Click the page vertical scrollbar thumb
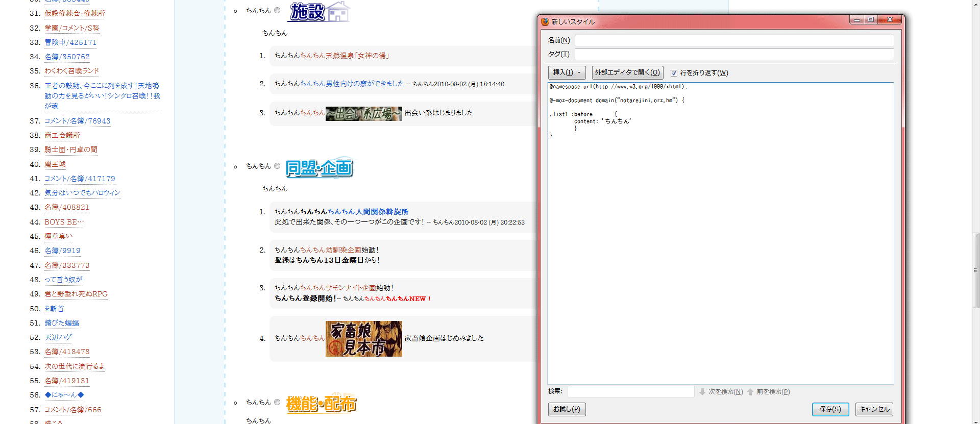Screen dimensions: 980x424 pos(975,270)
